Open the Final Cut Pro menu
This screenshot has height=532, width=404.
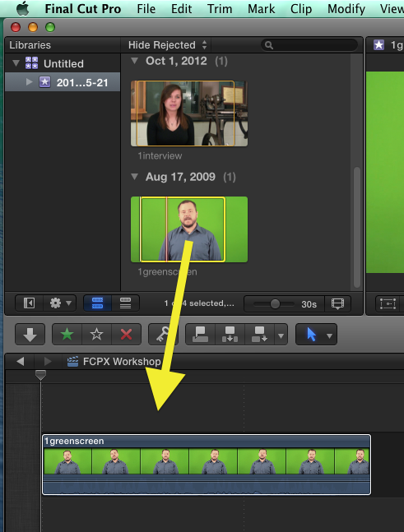(83, 9)
